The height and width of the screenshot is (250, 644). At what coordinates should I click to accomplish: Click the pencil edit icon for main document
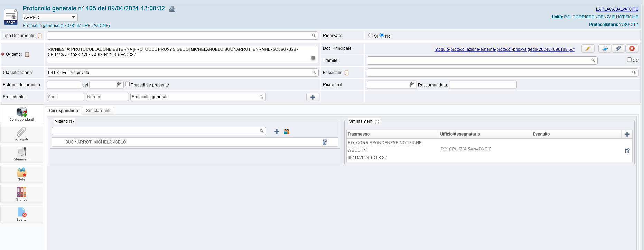coord(588,48)
